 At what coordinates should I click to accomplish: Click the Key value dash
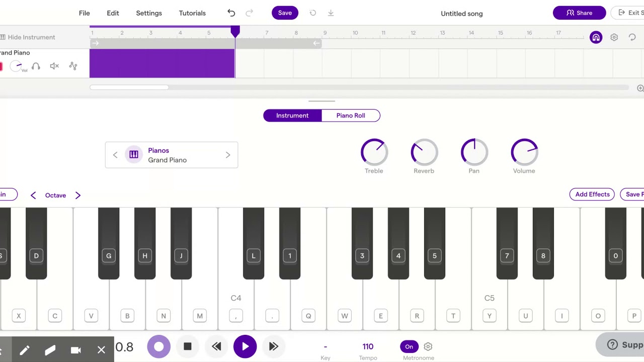pyautogui.click(x=326, y=346)
